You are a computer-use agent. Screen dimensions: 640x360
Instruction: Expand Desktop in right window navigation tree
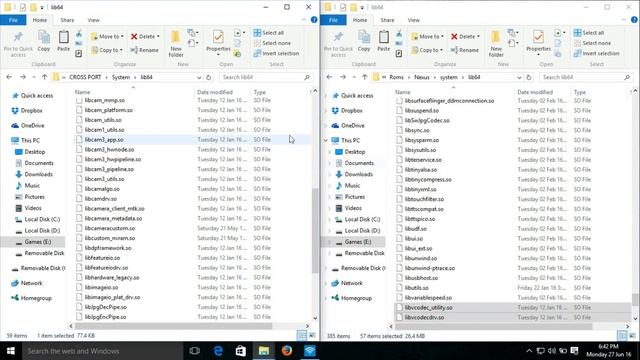click(330, 152)
